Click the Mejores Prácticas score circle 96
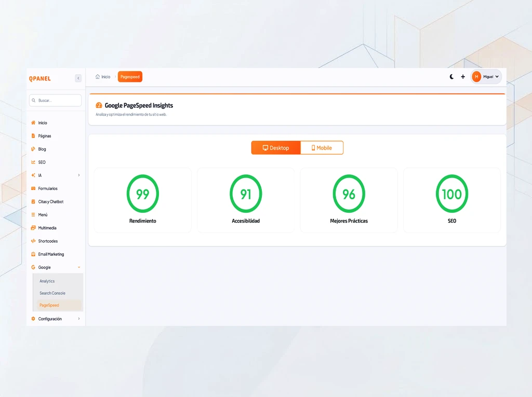Viewport: 532px width, 397px height. pyautogui.click(x=349, y=194)
